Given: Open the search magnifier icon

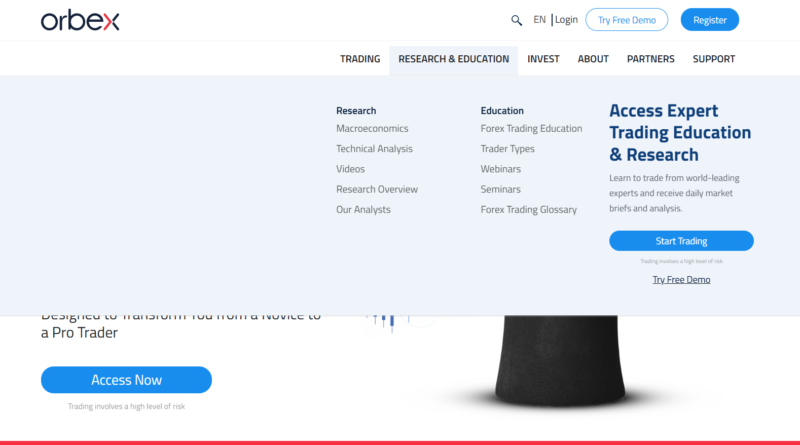Looking at the screenshot, I should [x=516, y=20].
